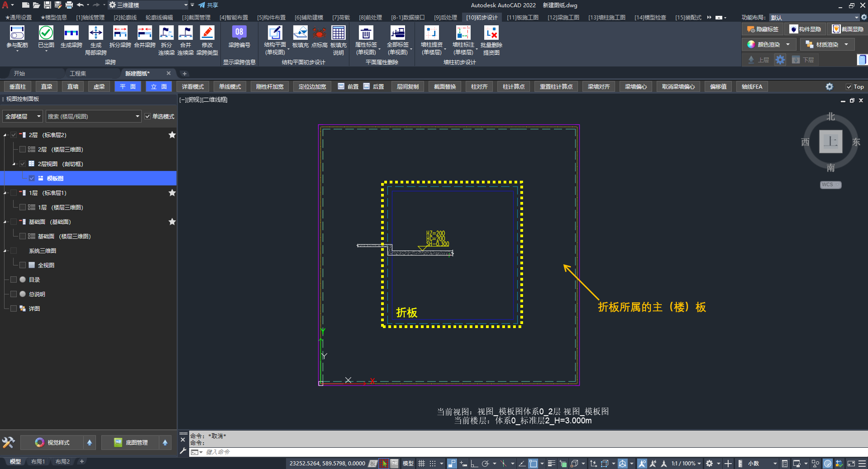Viewport: 868px width, 469px height.
Task: Open the 全部楼层 dropdown
Action: pos(23,117)
